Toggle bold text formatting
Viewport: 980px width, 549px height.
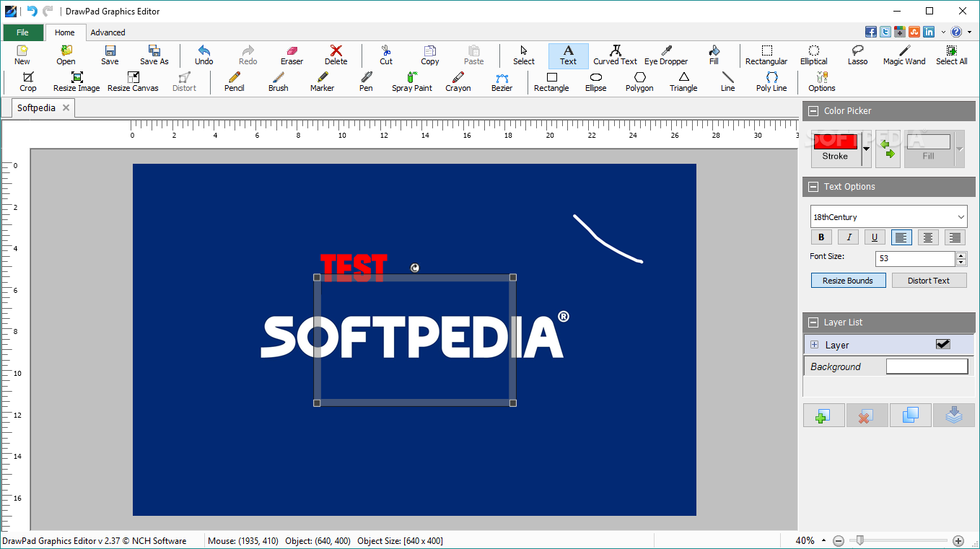click(821, 237)
